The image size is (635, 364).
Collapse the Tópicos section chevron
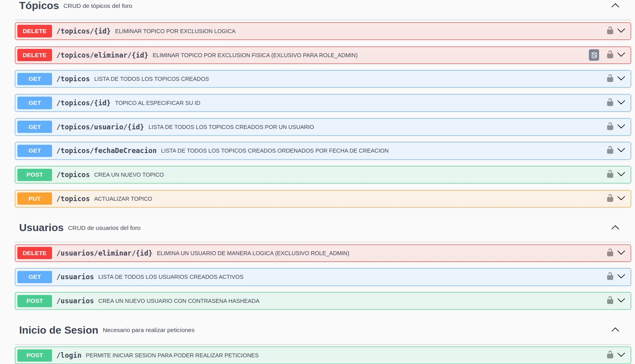[615, 6]
